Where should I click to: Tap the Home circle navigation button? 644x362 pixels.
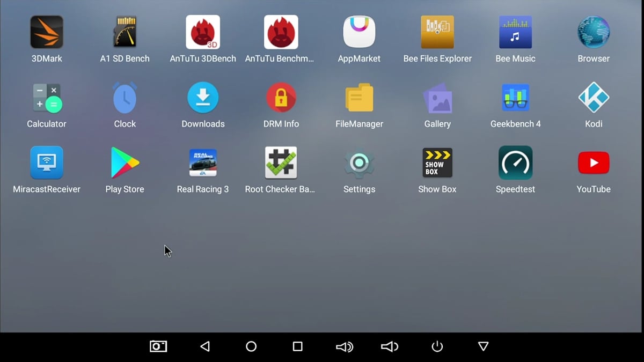coord(251,346)
